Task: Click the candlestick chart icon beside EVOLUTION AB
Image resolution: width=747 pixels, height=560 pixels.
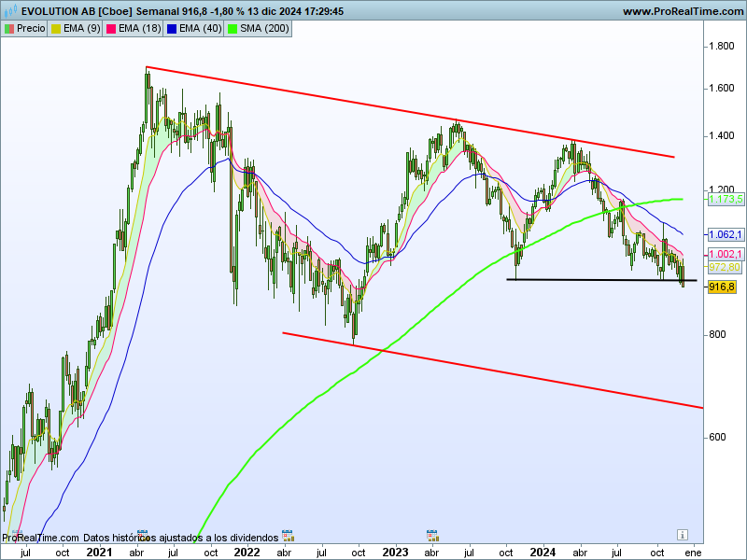Action: click(x=11, y=10)
